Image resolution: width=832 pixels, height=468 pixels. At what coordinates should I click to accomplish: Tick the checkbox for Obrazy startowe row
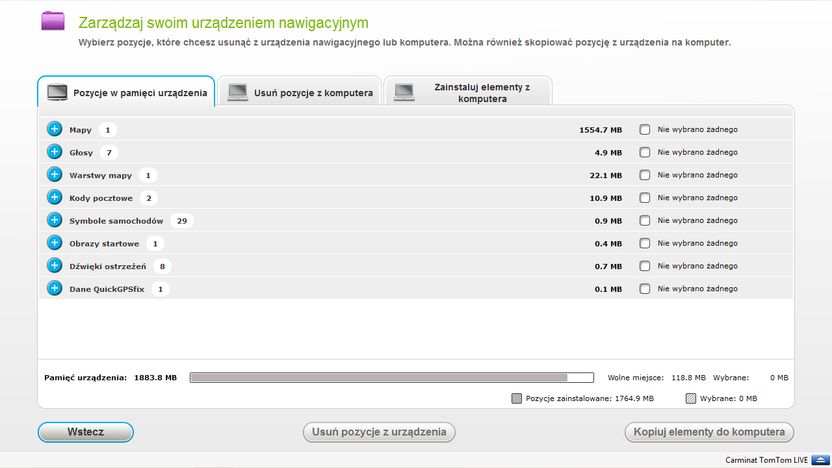pos(645,244)
